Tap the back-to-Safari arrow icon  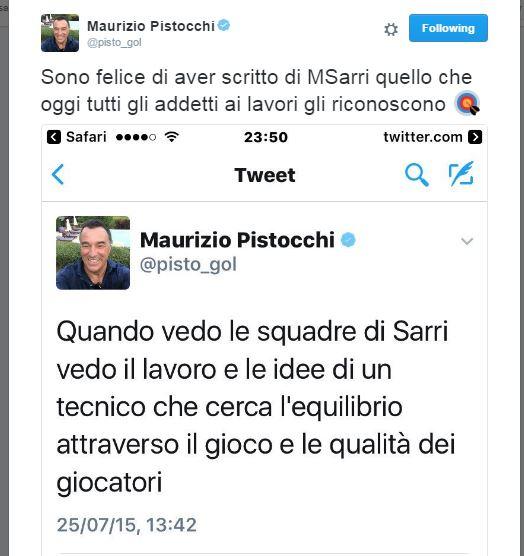(54, 137)
